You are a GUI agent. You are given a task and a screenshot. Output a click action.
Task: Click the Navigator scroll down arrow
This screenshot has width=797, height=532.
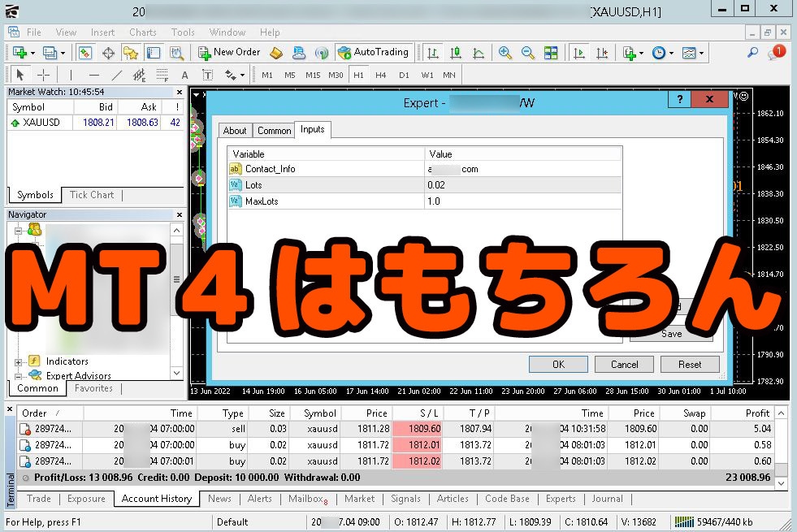(x=176, y=373)
